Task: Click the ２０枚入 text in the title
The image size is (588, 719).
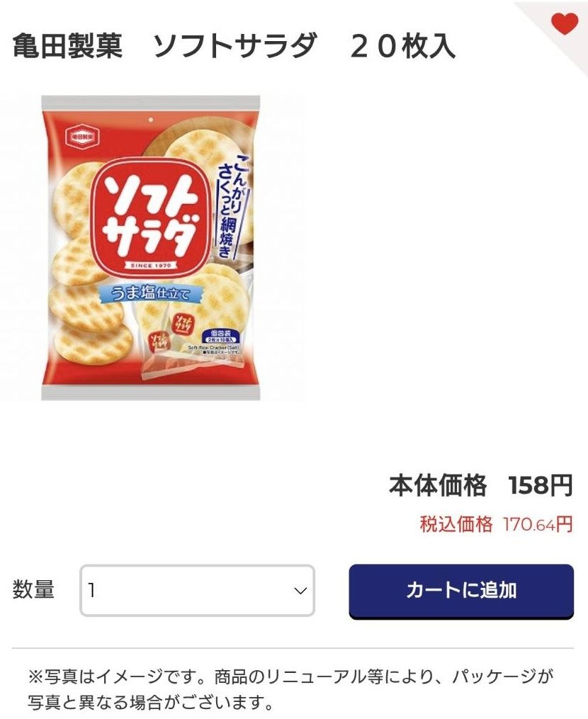Action: 402,46
